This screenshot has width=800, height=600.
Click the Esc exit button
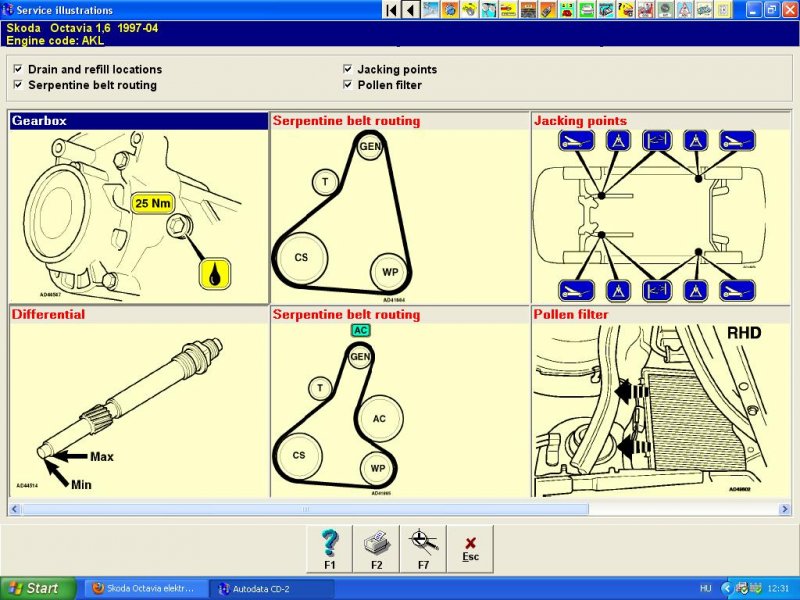tap(470, 549)
